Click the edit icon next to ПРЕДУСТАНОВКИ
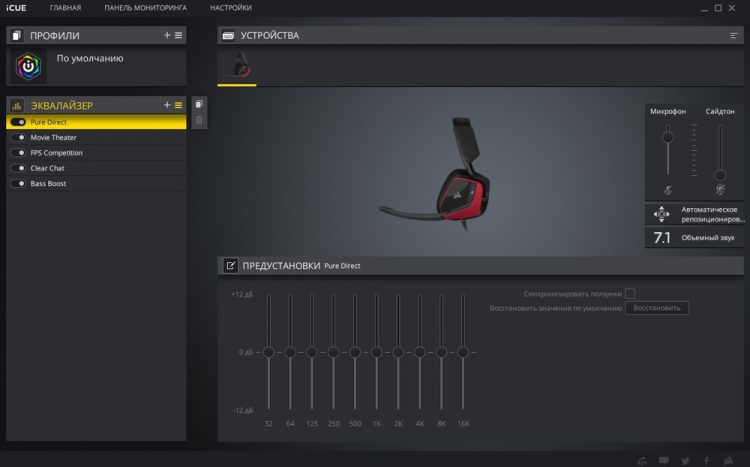This screenshot has width=750, height=467. [x=230, y=266]
